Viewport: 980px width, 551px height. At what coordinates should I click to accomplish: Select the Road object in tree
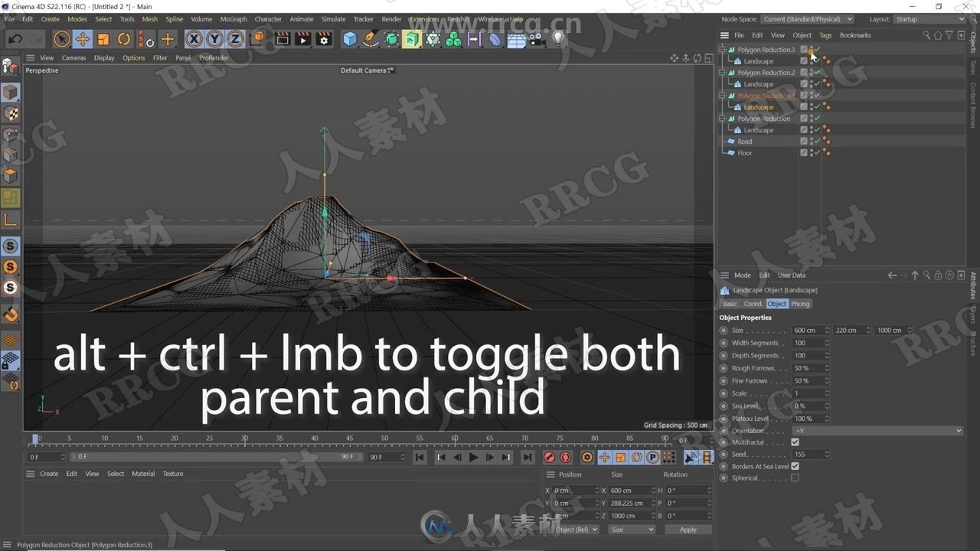pyautogui.click(x=745, y=142)
